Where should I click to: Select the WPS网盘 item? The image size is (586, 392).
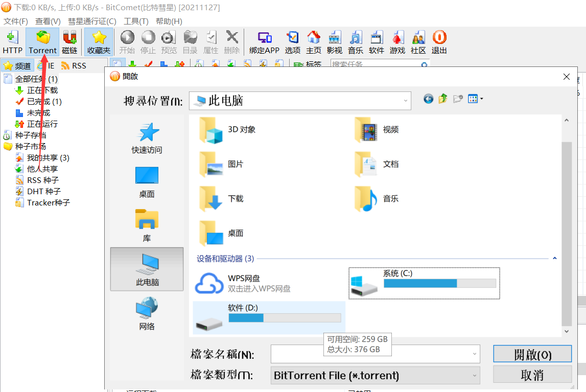(243, 283)
